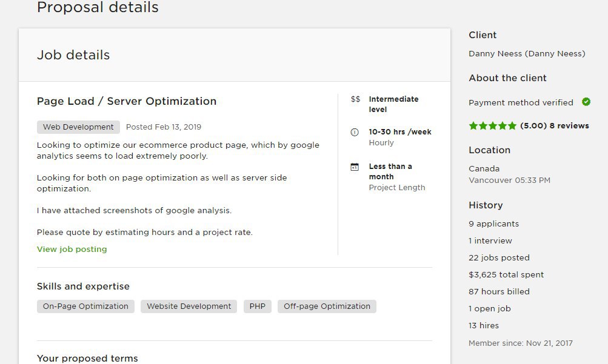
Task: Click the 13 hires entry
Action: [x=484, y=326]
